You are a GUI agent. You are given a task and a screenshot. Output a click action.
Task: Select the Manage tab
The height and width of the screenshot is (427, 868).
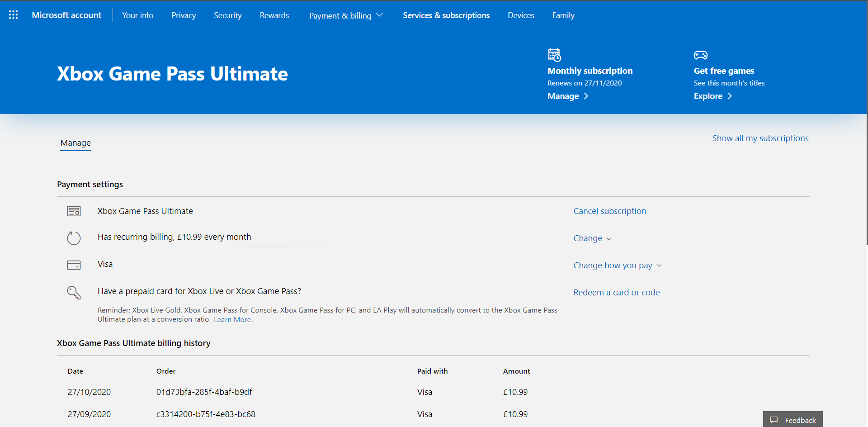point(75,143)
